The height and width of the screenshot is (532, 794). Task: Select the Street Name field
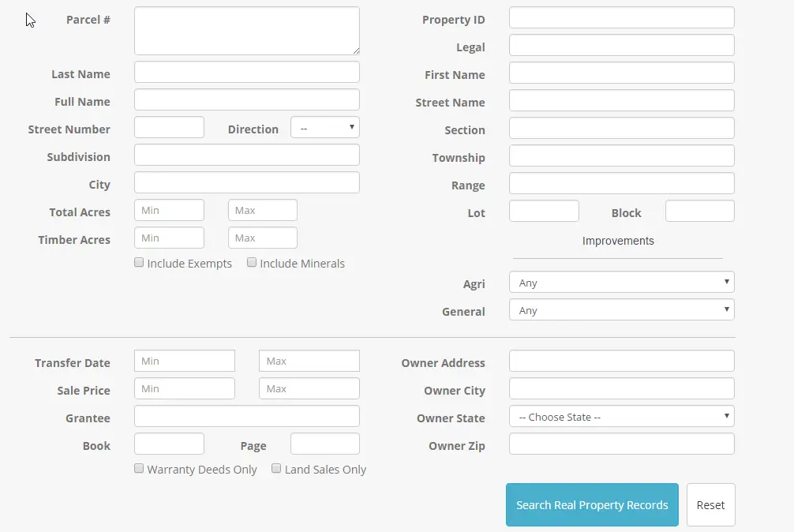coord(621,101)
